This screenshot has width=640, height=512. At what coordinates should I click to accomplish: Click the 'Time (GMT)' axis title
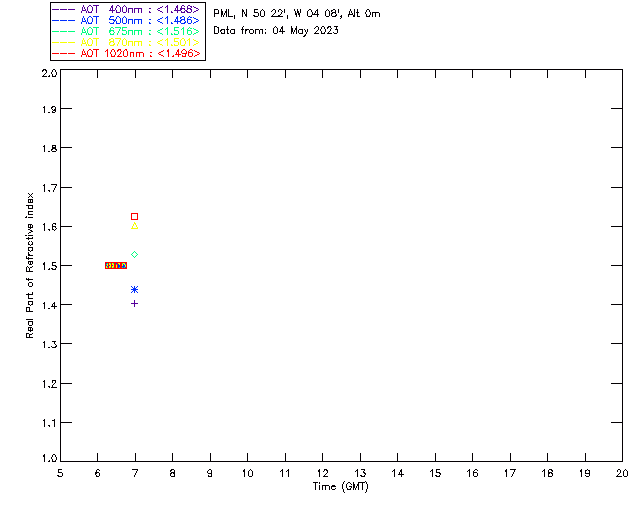pos(340,487)
